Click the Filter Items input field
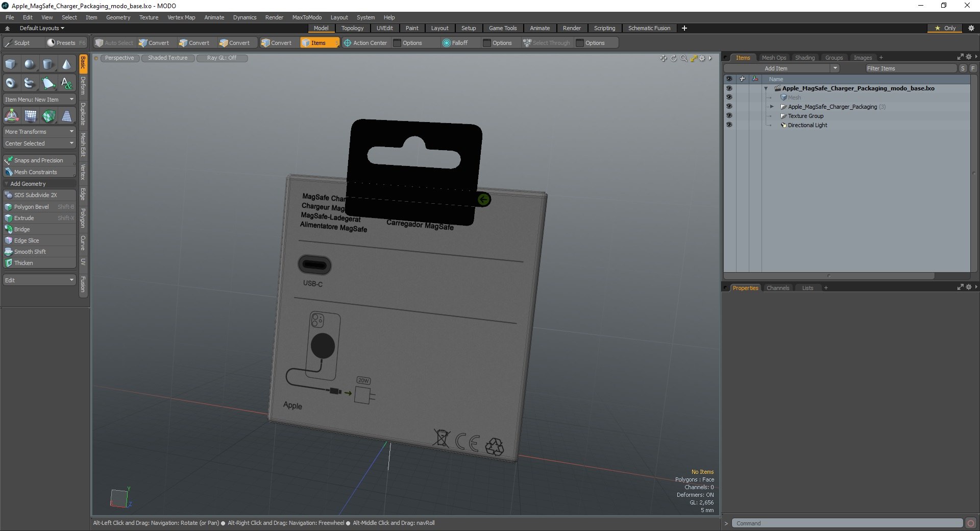Viewport: 980px width, 531px height. click(x=911, y=68)
